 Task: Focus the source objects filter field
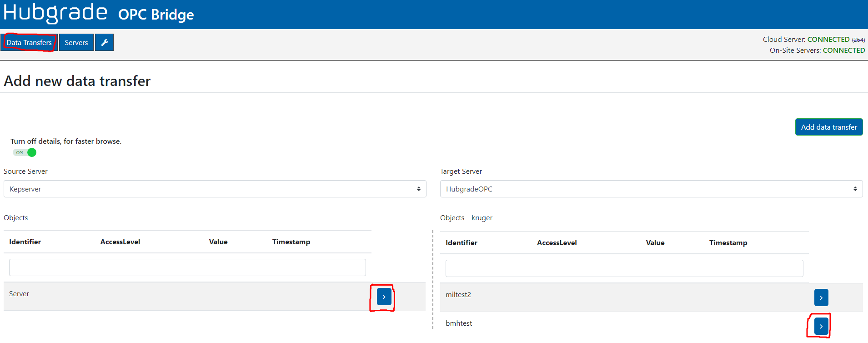tap(187, 267)
